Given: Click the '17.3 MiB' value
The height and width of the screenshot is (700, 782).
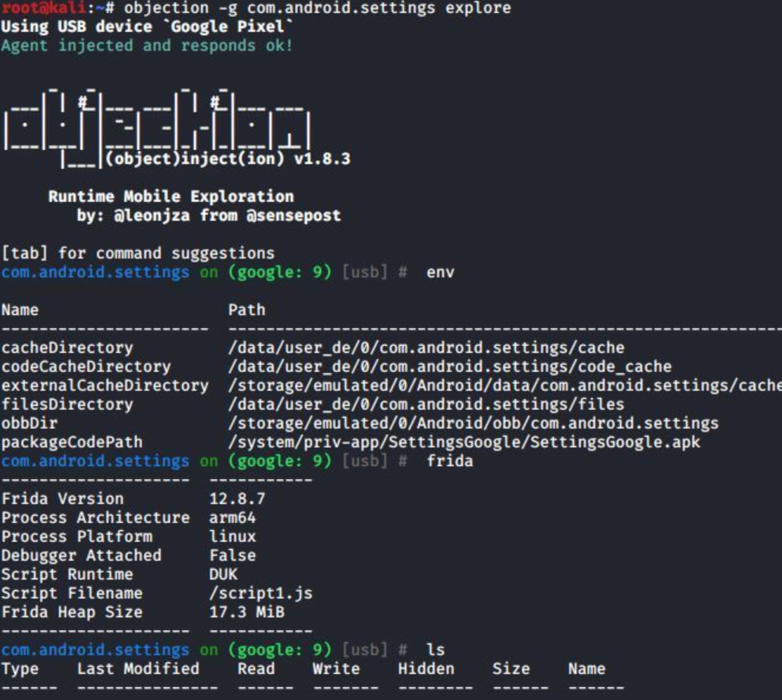Looking at the screenshot, I should (x=247, y=612).
